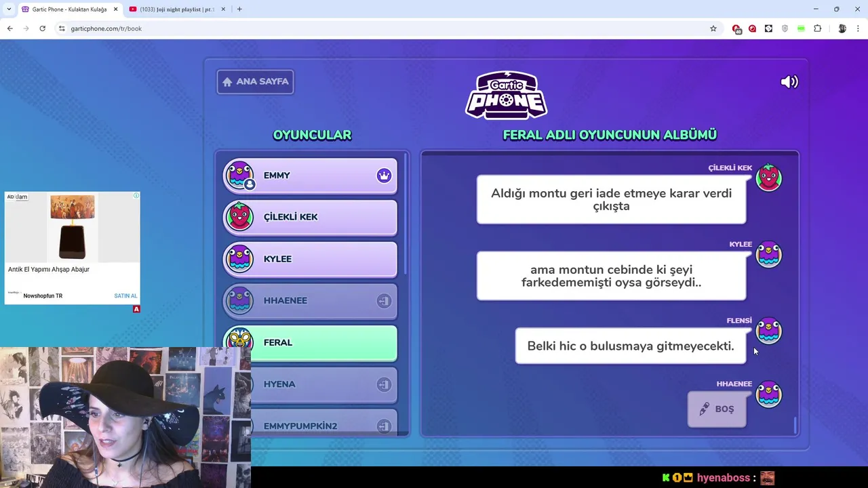Select ÇİLEKLİ KEK in players list
Screen dimensions: 868x488
311,217
